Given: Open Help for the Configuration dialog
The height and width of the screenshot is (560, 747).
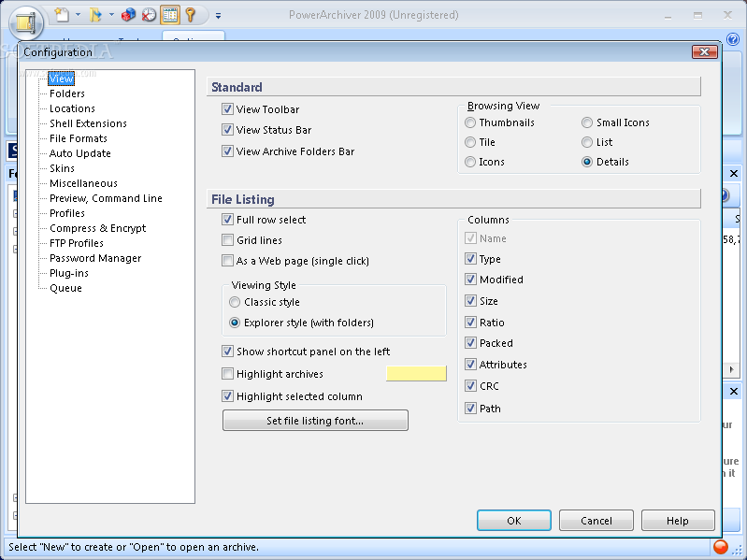Looking at the screenshot, I should point(678,521).
